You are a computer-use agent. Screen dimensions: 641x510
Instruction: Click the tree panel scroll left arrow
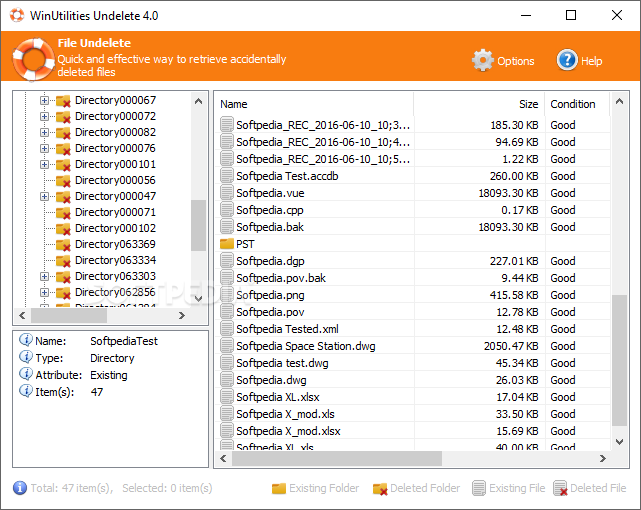click(x=22, y=315)
